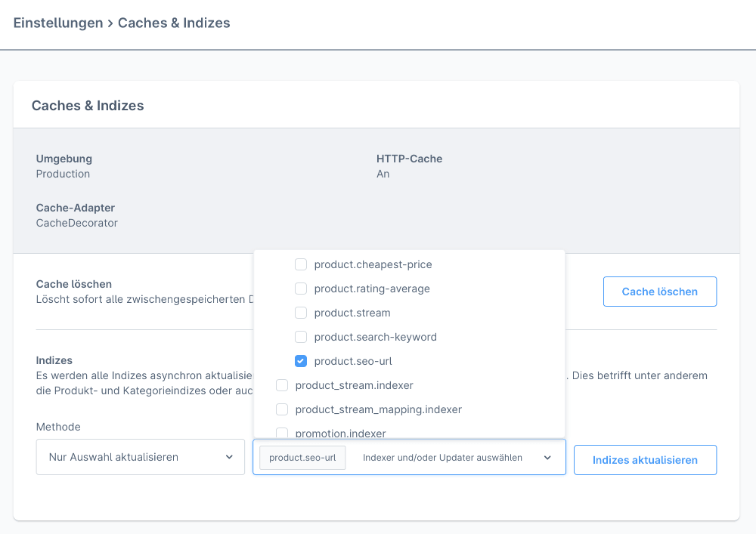The image size is (756, 534).
Task: Select the promotion.indexer checkbox
Action: click(x=281, y=432)
